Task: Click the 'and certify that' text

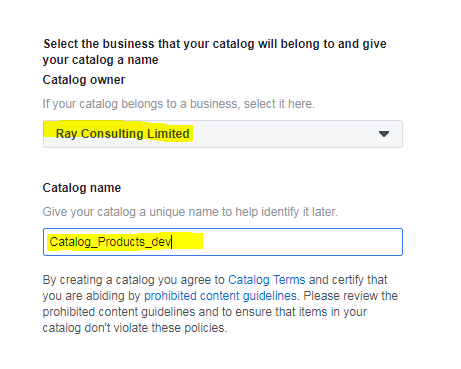Action: point(348,280)
